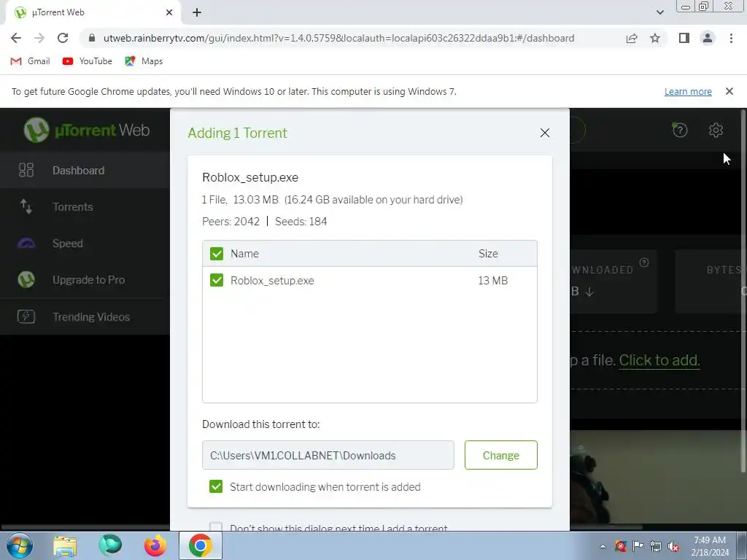Image resolution: width=747 pixels, height=560 pixels.
Task: Click the Upgrade to Pro uTorrent icon
Action: (x=26, y=279)
